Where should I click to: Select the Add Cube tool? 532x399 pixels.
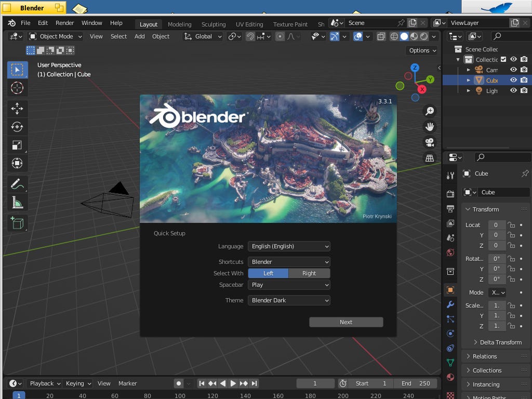[x=17, y=223]
